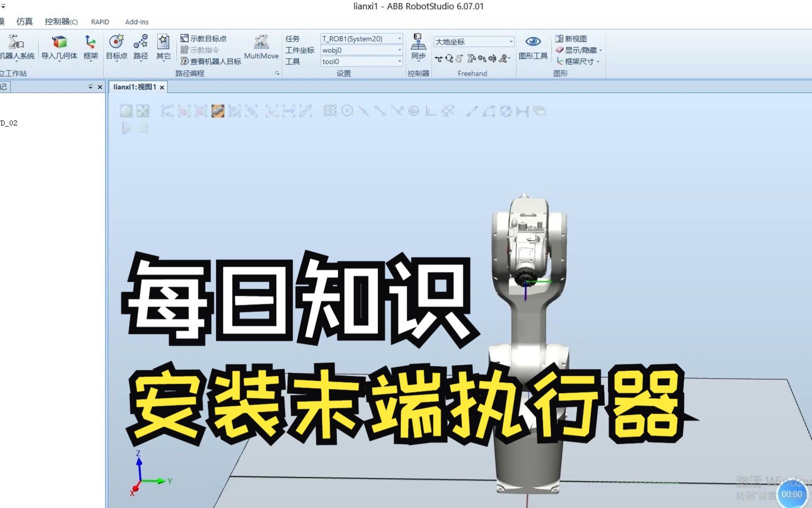812x508 pixels.
Task: Open the 目标点 (Target) tool
Action: [x=117, y=47]
